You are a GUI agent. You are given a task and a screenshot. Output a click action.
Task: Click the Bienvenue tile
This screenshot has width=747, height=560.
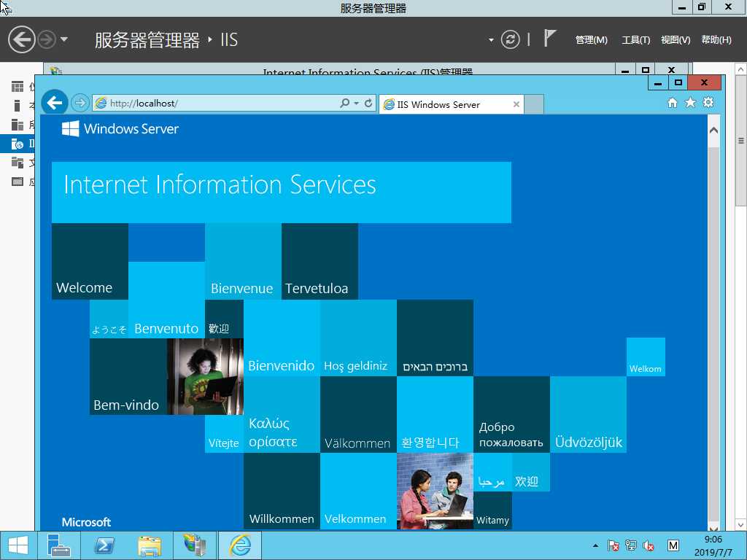pyautogui.click(x=243, y=262)
